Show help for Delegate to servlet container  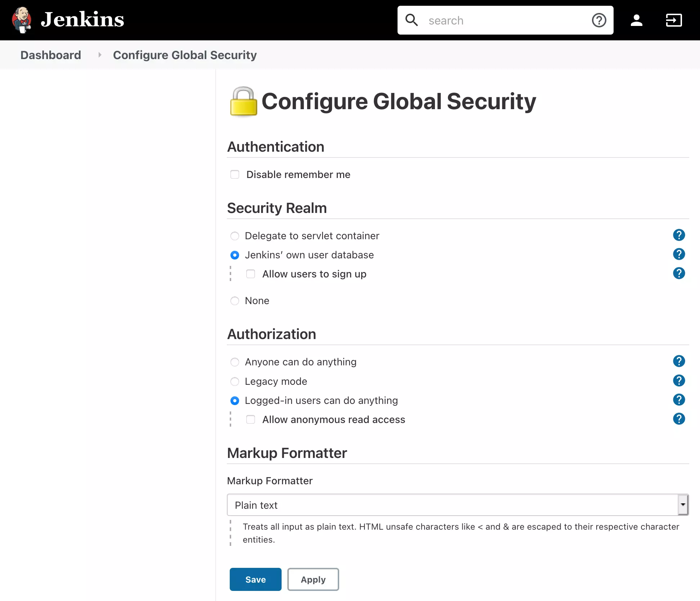(679, 235)
